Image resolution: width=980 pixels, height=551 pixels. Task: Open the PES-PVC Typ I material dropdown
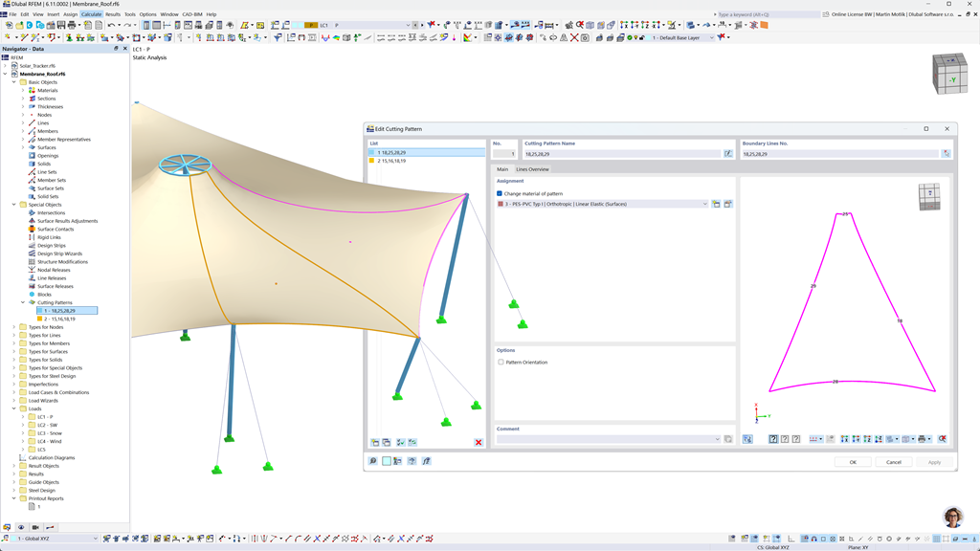point(706,203)
